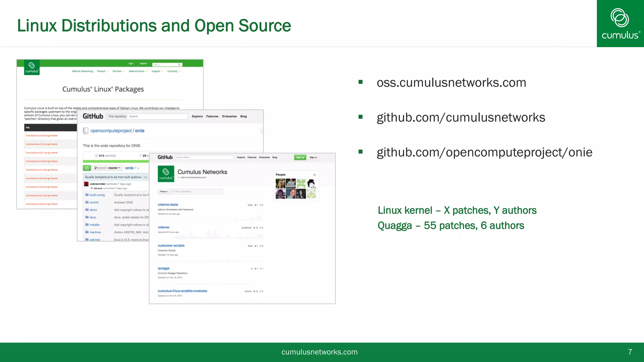This screenshot has width=644, height=362.
Task: Open the cartoon black-haired avatar in People
Action: tap(311, 184)
